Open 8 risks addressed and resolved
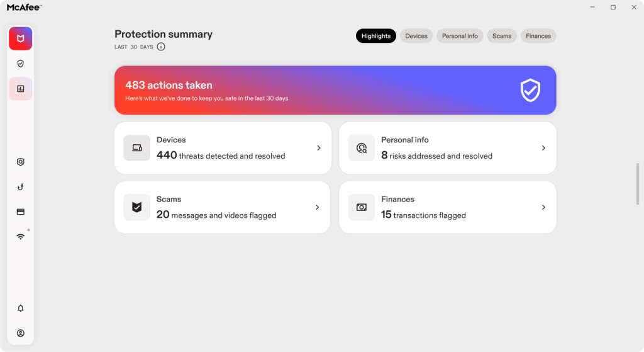 (436, 156)
